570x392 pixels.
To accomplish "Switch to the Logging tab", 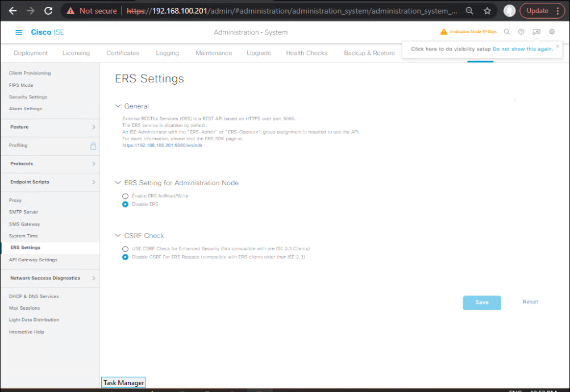I will coord(167,53).
